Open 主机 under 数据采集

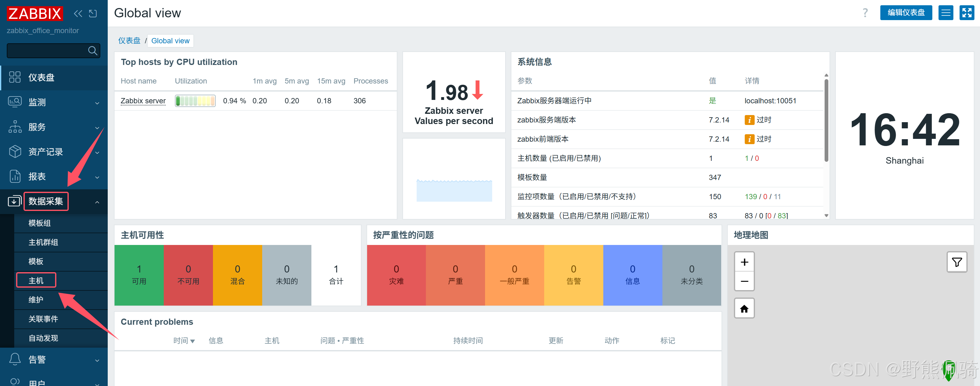click(36, 280)
